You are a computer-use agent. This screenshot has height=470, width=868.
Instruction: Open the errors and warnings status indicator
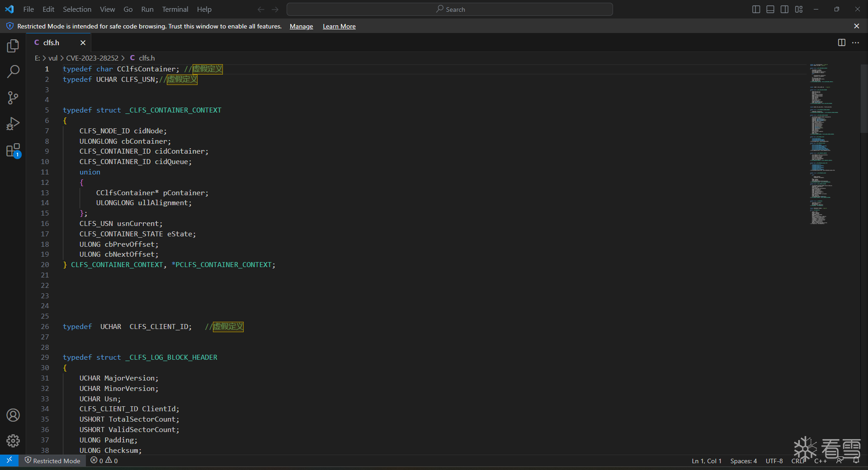(x=104, y=461)
